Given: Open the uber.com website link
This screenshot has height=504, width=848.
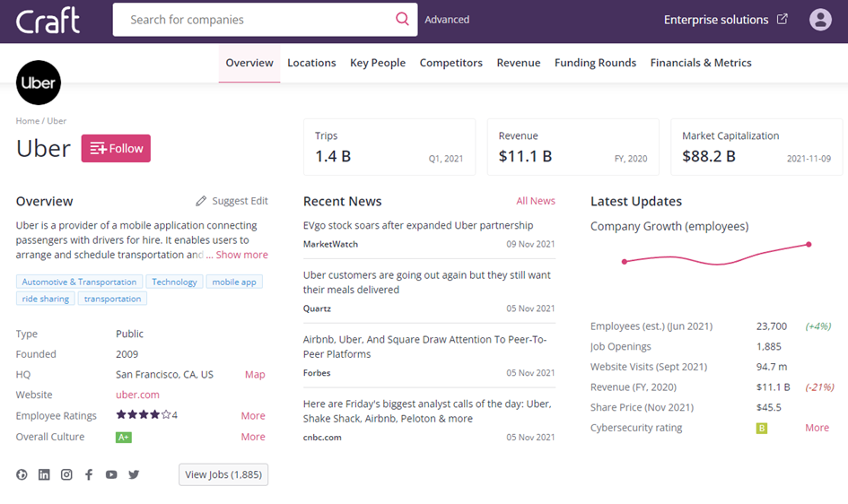Looking at the screenshot, I should coord(137,395).
